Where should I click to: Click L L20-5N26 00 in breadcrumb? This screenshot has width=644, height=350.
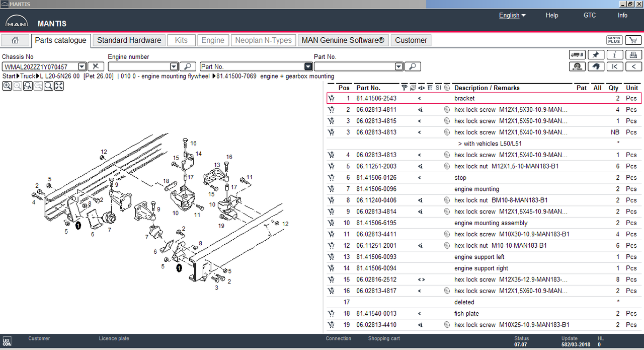(x=60, y=77)
